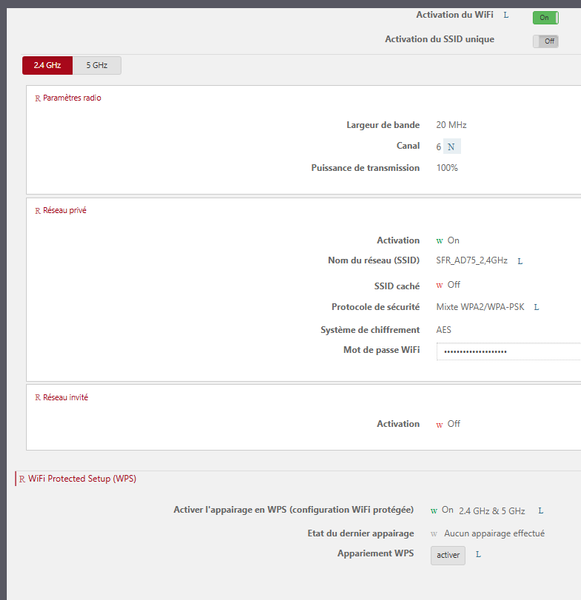Click the SSID caché Off status indicator
The height and width of the screenshot is (600, 581).
tap(448, 285)
